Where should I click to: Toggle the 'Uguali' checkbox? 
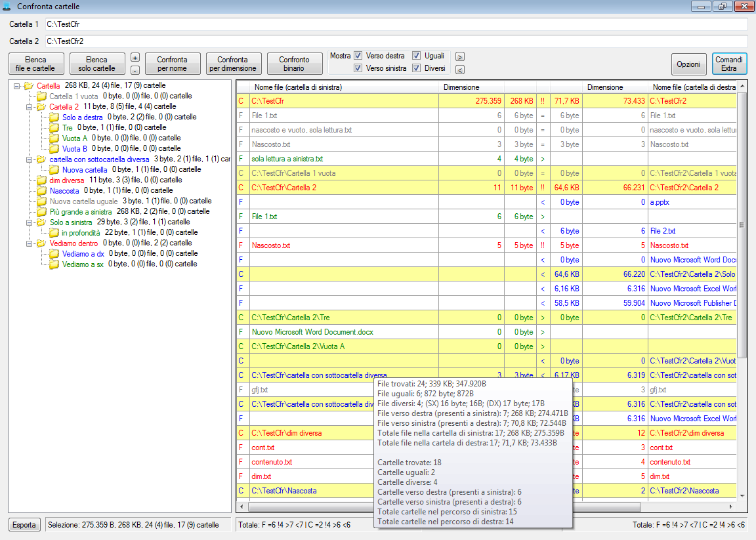pos(417,56)
